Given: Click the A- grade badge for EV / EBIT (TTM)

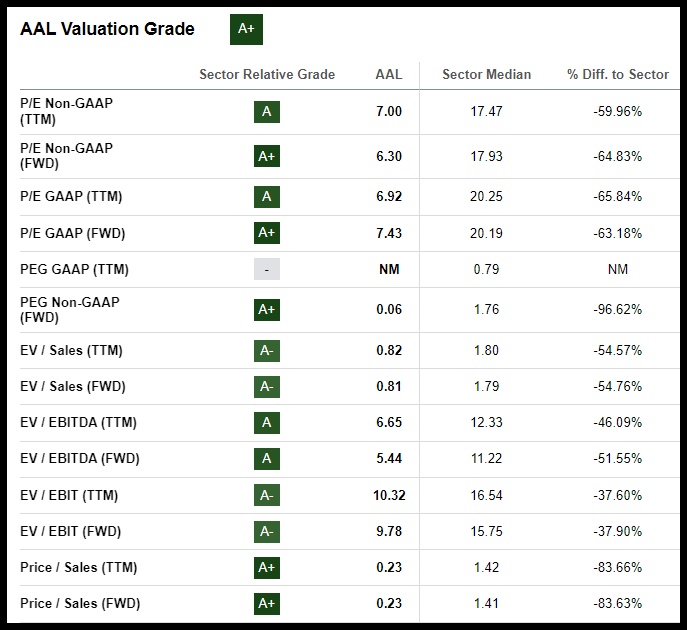Looking at the screenshot, I should [x=266, y=495].
